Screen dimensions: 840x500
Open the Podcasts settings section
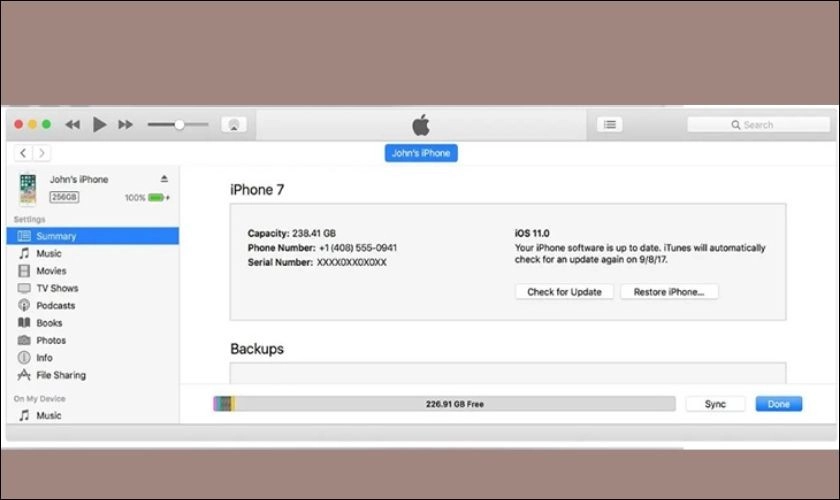coord(93,305)
